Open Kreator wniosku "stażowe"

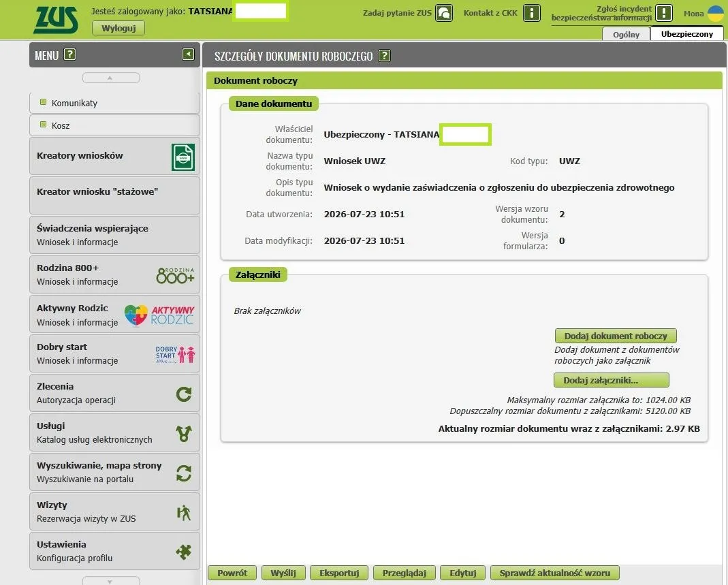pos(114,195)
